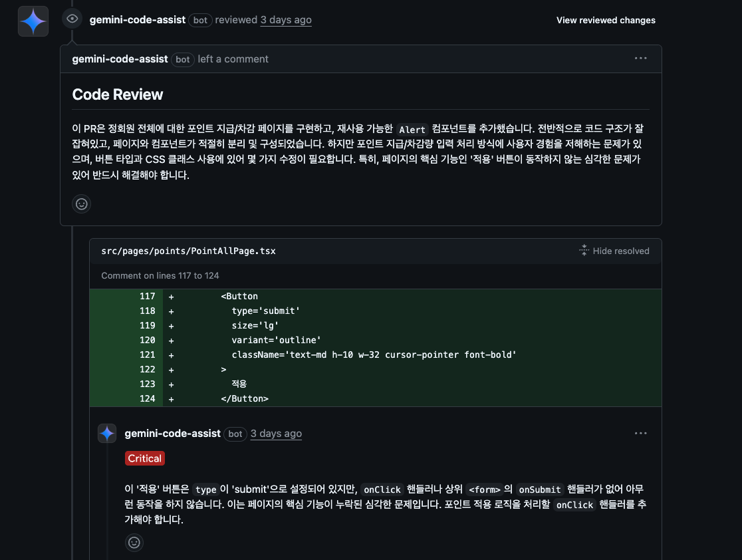Screen dimensions: 742x560
Task: Open the options menu on the Code Review comment
Action: (x=640, y=59)
